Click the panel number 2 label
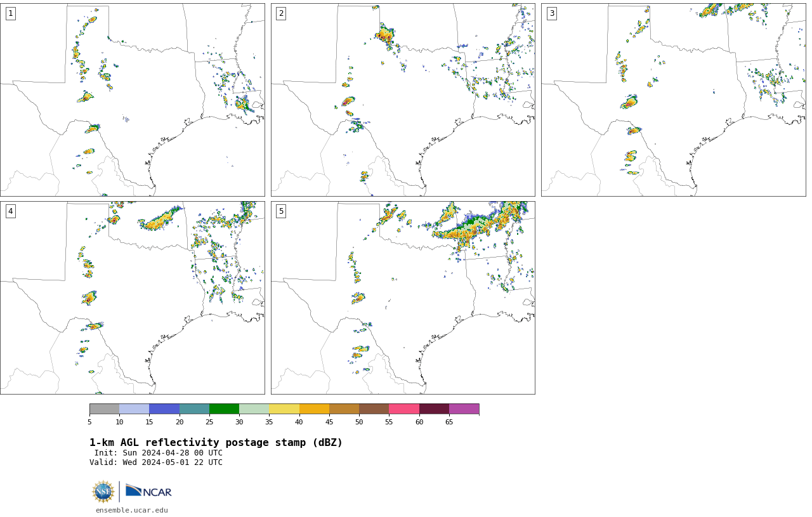Image resolution: width=812 pixels, height=517 pixels. (281, 13)
